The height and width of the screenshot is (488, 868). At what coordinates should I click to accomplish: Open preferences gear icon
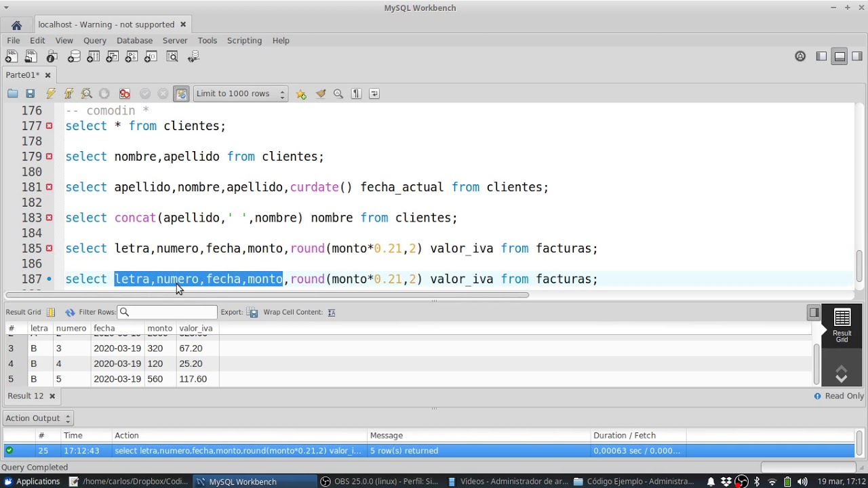[800, 57]
